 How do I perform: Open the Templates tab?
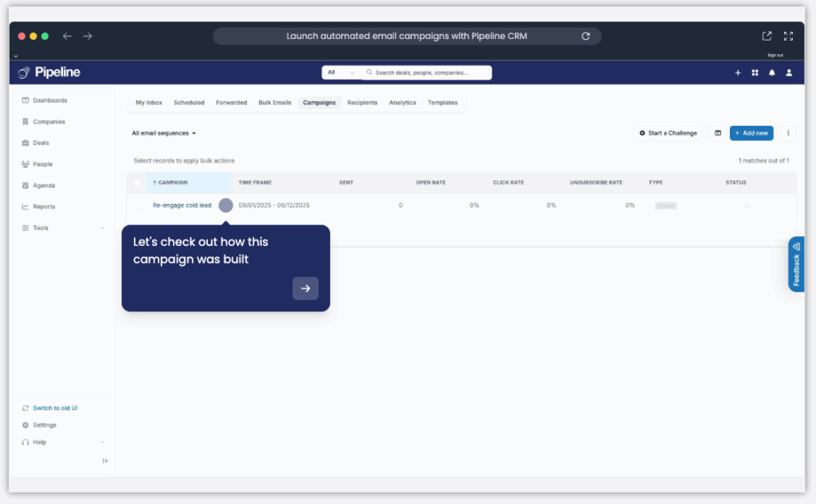click(x=443, y=103)
